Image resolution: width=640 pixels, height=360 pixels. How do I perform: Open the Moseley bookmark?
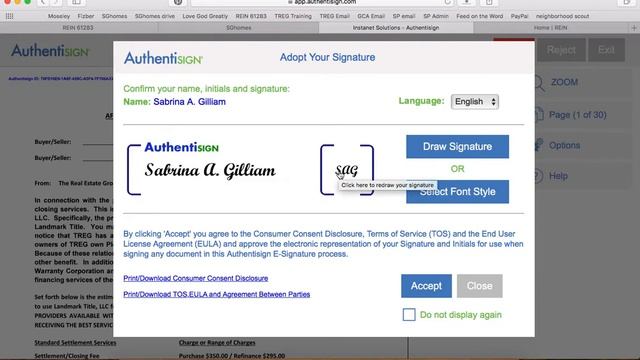(x=59, y=16)
